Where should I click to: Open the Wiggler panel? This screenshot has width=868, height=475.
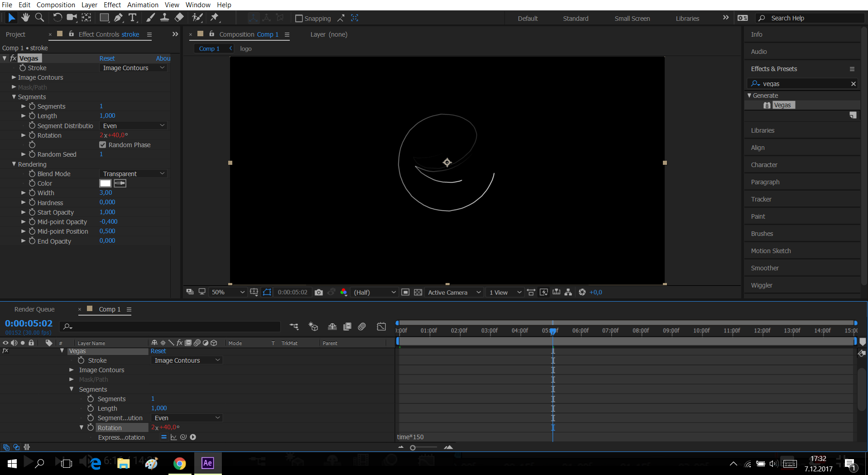(x=762, y=285)
